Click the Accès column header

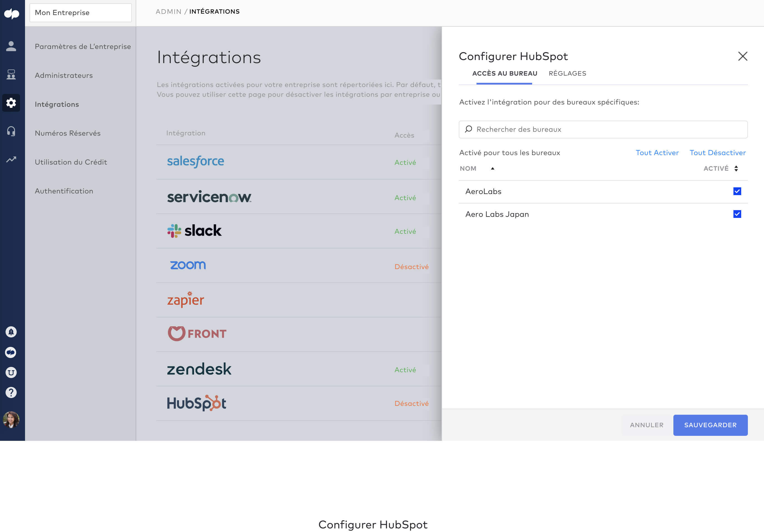click(x=404, y=135)
